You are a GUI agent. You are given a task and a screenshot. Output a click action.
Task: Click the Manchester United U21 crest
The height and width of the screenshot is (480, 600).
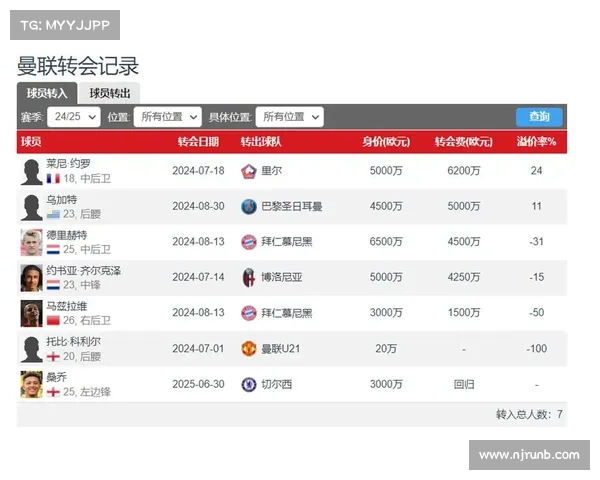point(249,349)
